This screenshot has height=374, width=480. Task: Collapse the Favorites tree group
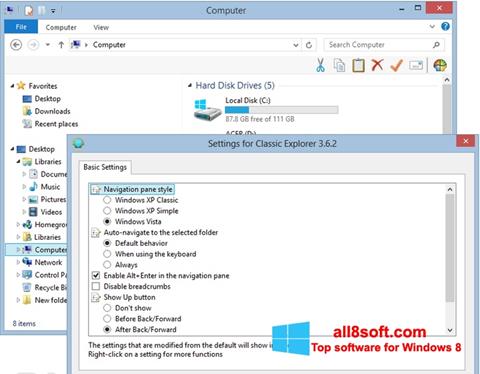pyautogui.click(x=12, y=86)
